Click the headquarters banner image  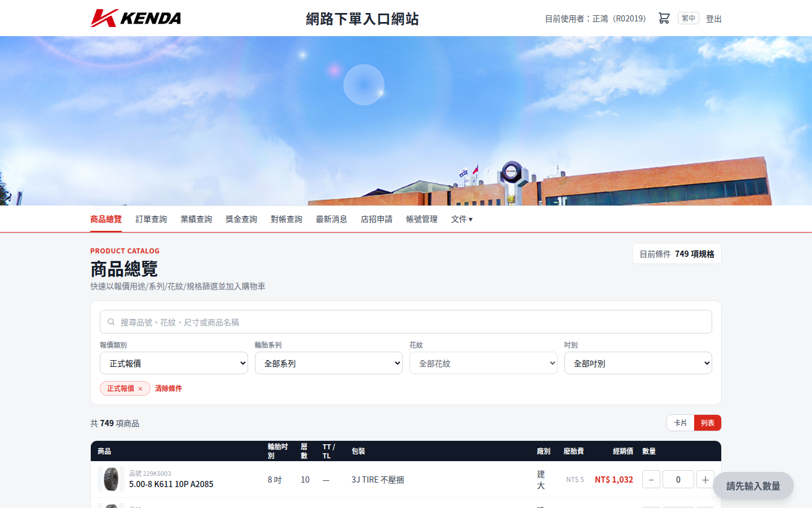pos(406,121)
